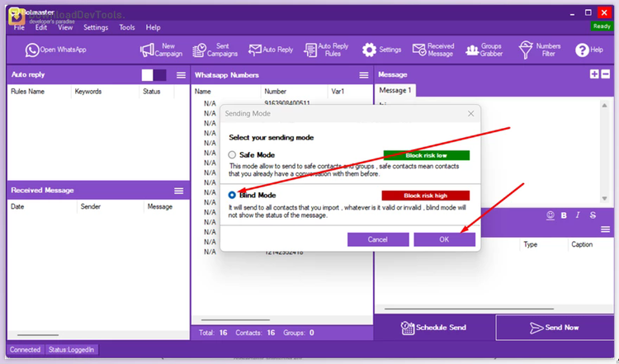Open Auto Reply Rules
The width and height of the screenshot is (619, 364).
pyautogui.click(x=326, y=50)
